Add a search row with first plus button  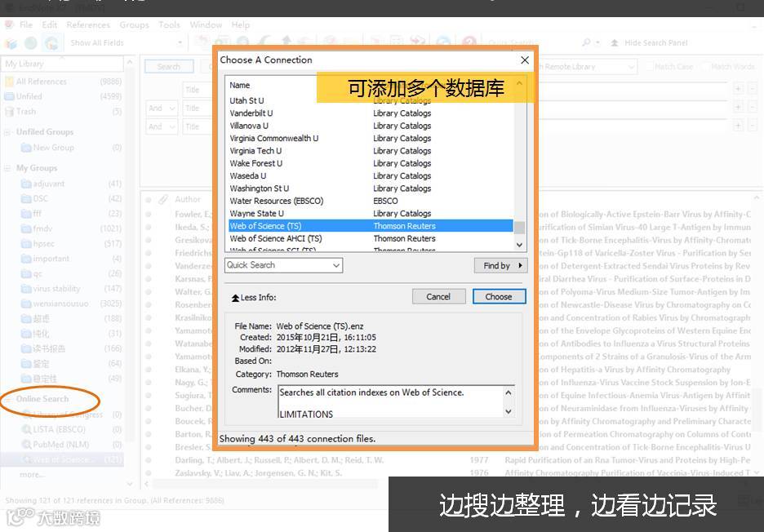738,89
